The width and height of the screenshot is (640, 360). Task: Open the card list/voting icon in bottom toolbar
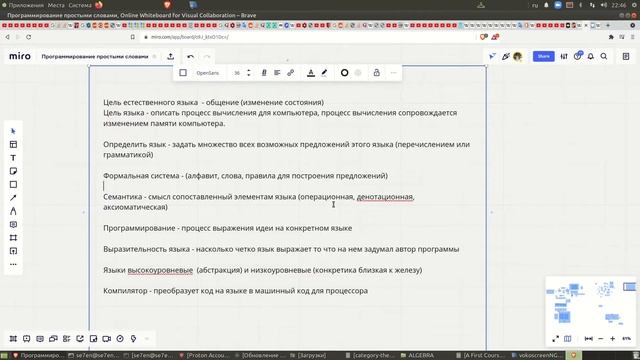(67, 339)
